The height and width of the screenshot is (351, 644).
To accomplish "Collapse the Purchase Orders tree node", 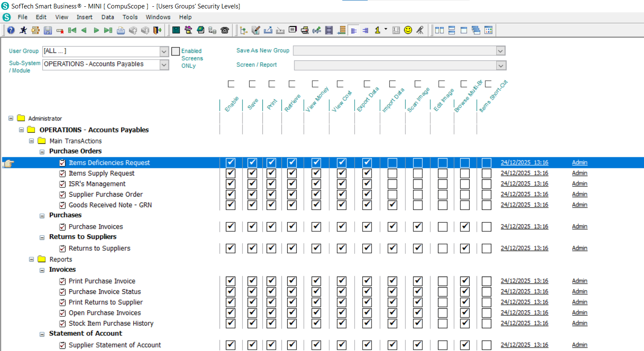I will [42, 152].
